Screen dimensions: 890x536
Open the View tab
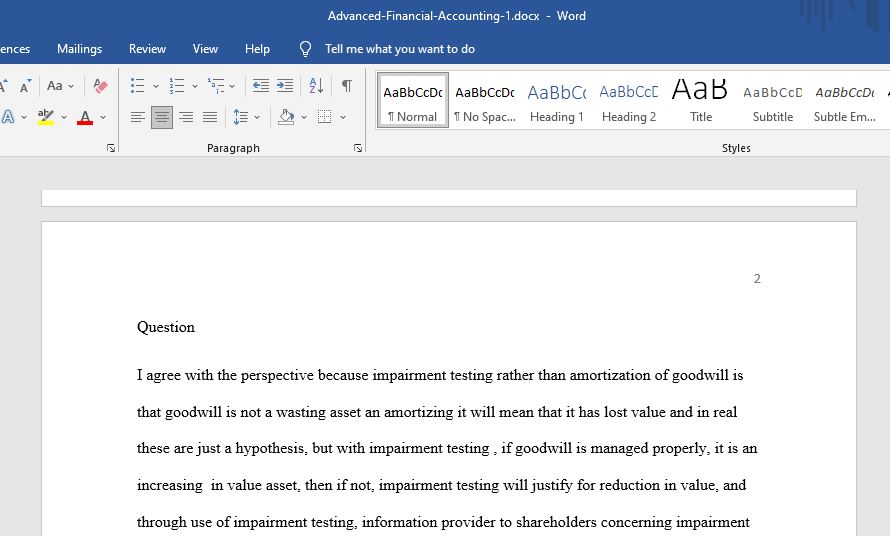(x=205, y=49)
